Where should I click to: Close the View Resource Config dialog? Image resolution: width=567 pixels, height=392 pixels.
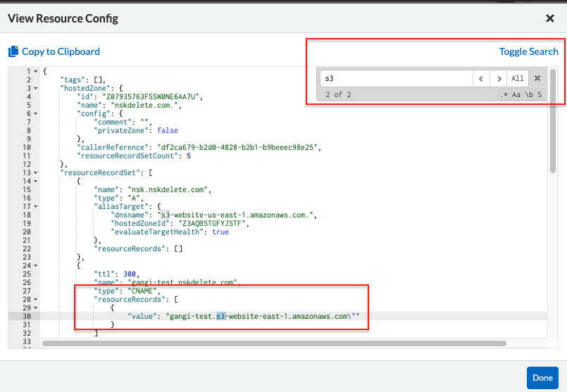tap(550, 18)
